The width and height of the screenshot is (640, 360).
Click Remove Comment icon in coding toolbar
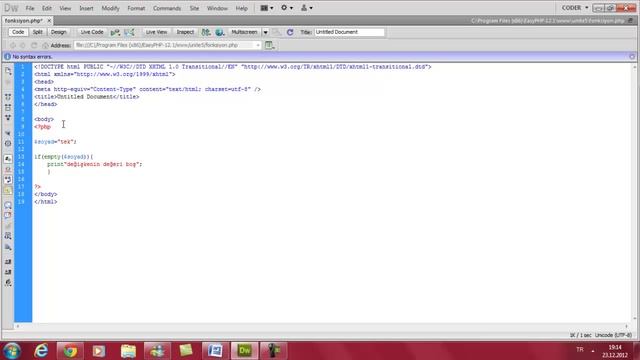(8, 216)
